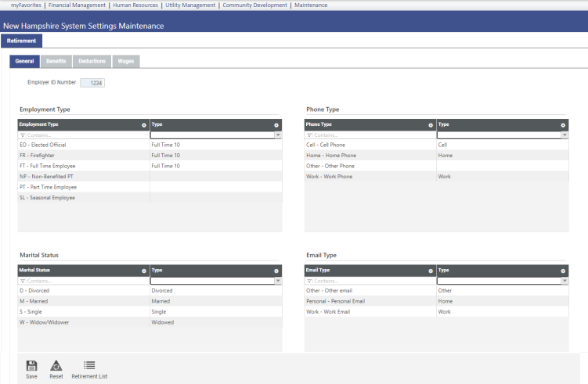Expand Type filter dropdown in Employment Type grid
The width and height of the screenshot is (588, 384).
click(x=277, y=135)
